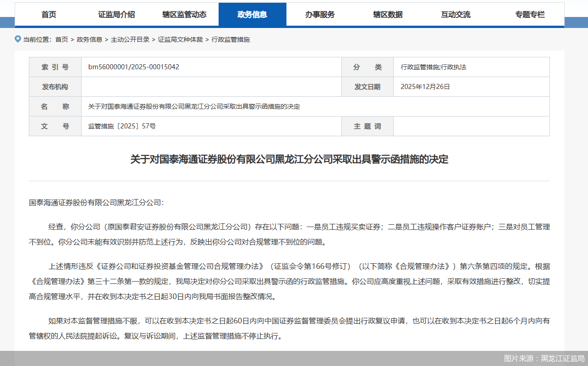Open the 政务信息 breadcrumb link
This screenshot has width=588, height=366.
90,39
